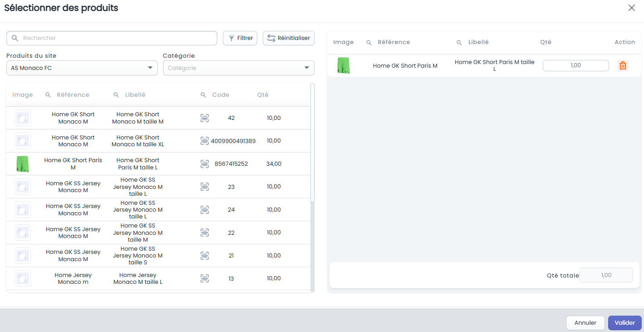The image size is (644, 332).
Task: Click barcode icon for code 22
Action: (205, 233)
